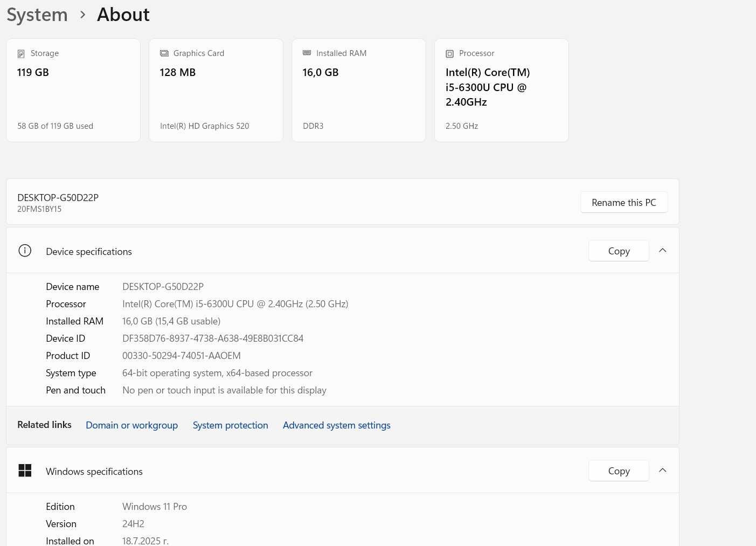Viewport: 756px width, 546px height.
Task: Click the '58 GB of 119 GB used' text
Action: (55, 126)
